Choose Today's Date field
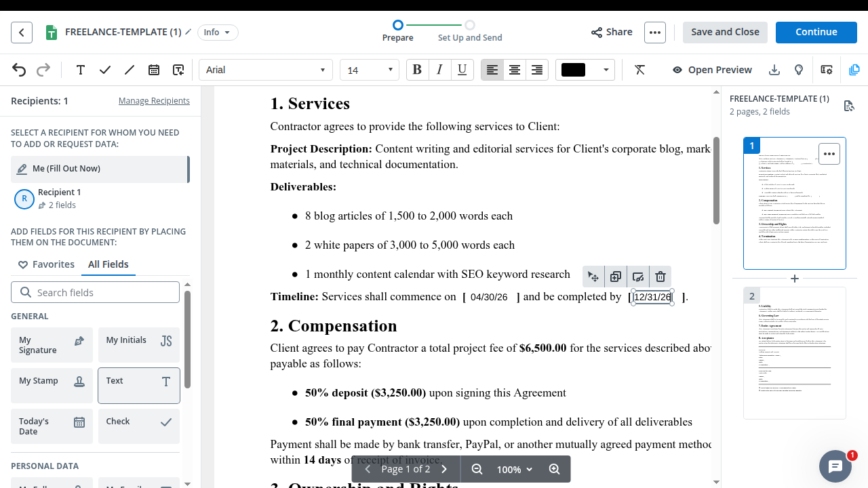 click(x=52, y=426)
